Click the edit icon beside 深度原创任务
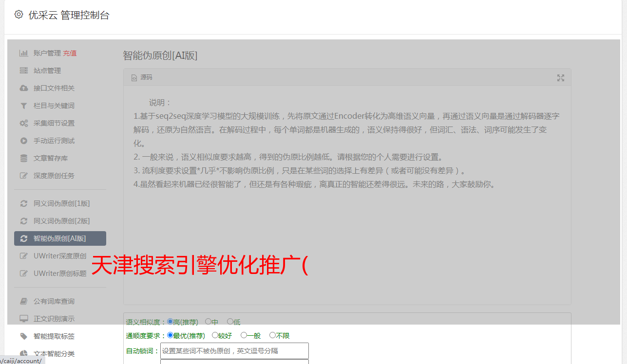The image size is (627, 364). (x=23, y=176)
